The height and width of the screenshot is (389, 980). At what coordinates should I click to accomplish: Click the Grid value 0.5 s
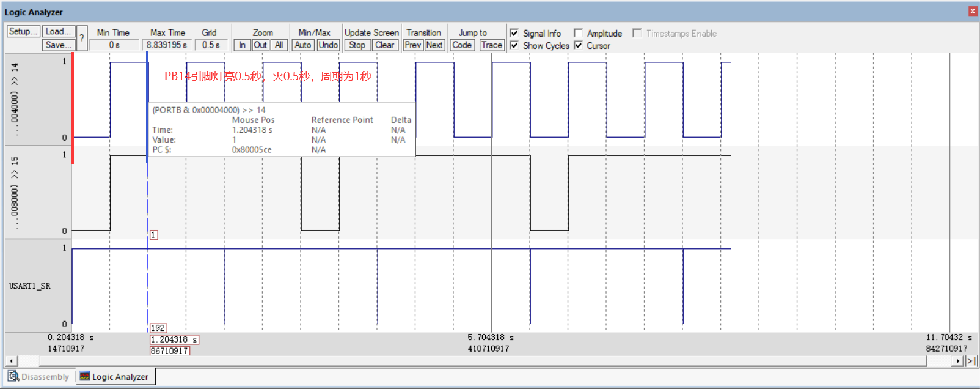coord(211,45)
